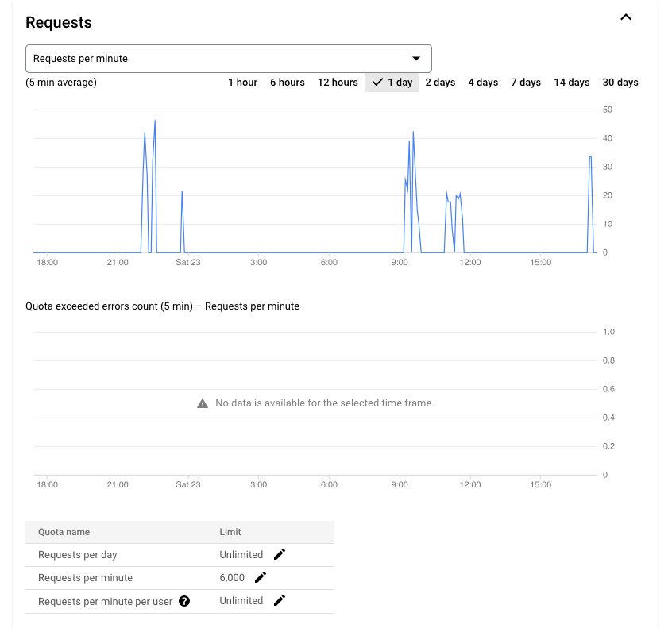Screen dimensions: 672x628
Task: Switch to the 6 hours view
Action: 287,82
